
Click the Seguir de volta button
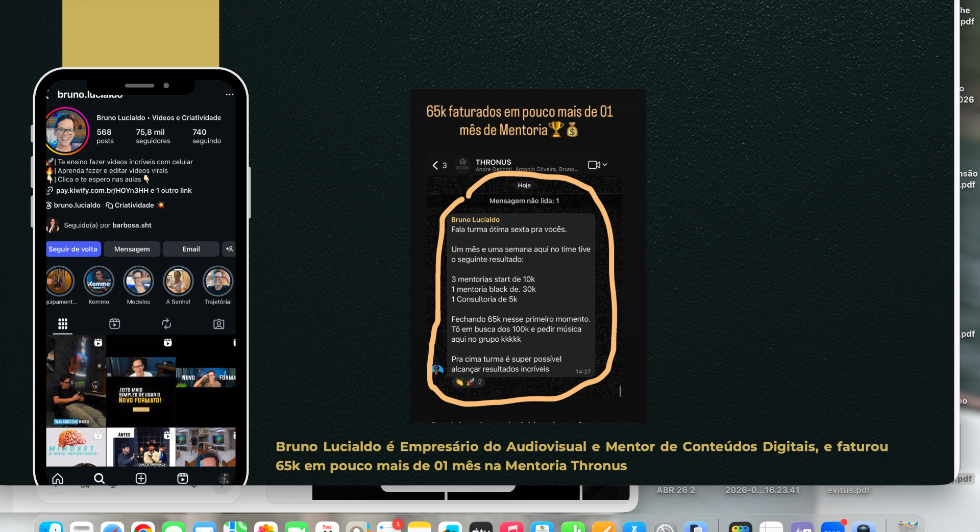73,249
